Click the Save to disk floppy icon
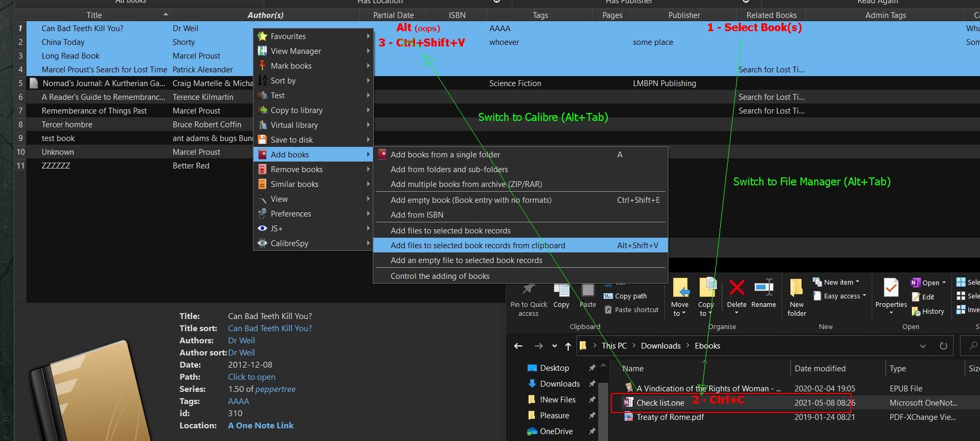The image size is (980, 441). tap(262, 139)
